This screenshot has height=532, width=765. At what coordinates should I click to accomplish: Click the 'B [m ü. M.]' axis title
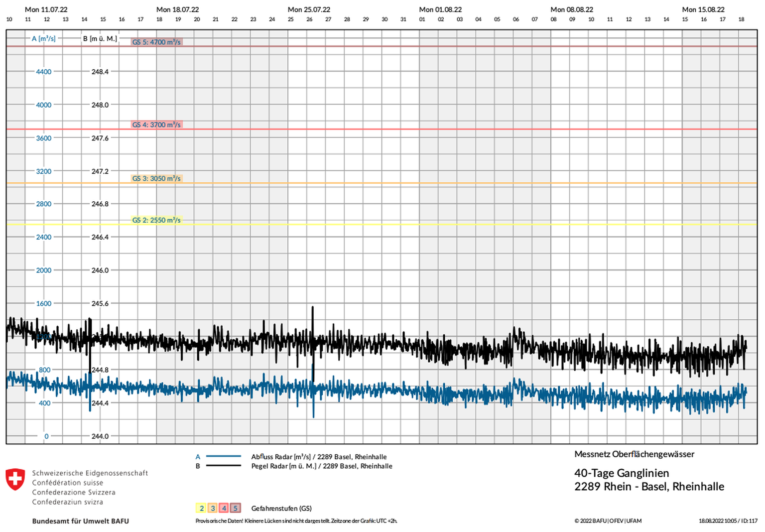tap(100, 38)
